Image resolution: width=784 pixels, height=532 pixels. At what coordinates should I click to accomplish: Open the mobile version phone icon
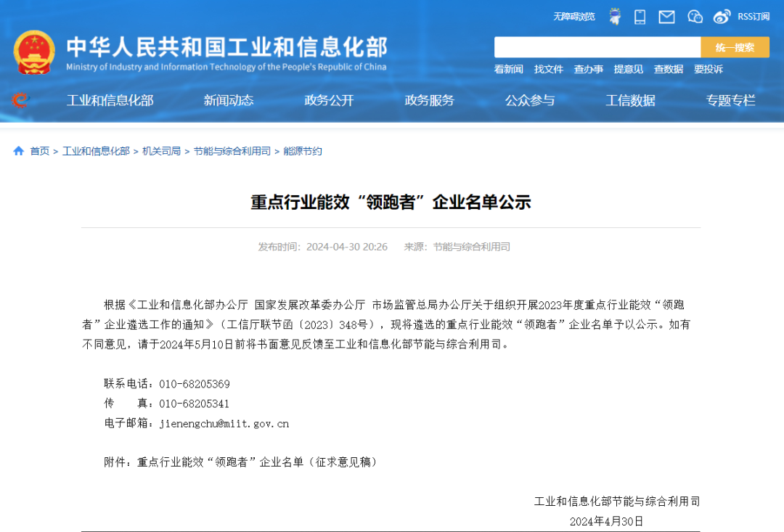point(640,17)
